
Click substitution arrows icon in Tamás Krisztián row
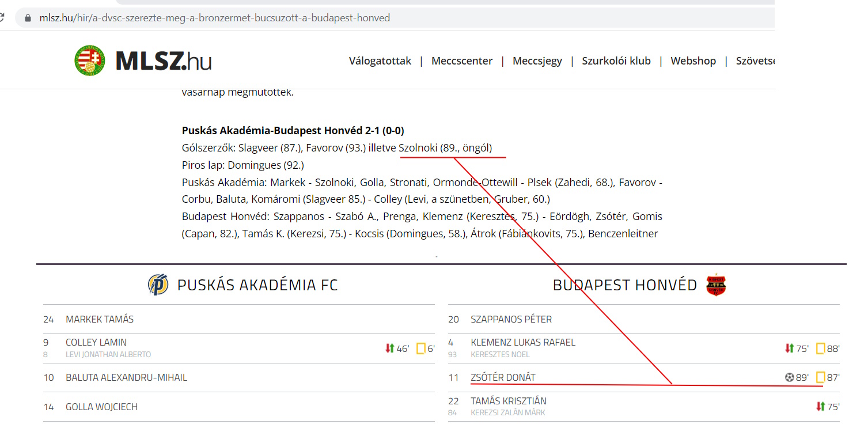(821, 407)
